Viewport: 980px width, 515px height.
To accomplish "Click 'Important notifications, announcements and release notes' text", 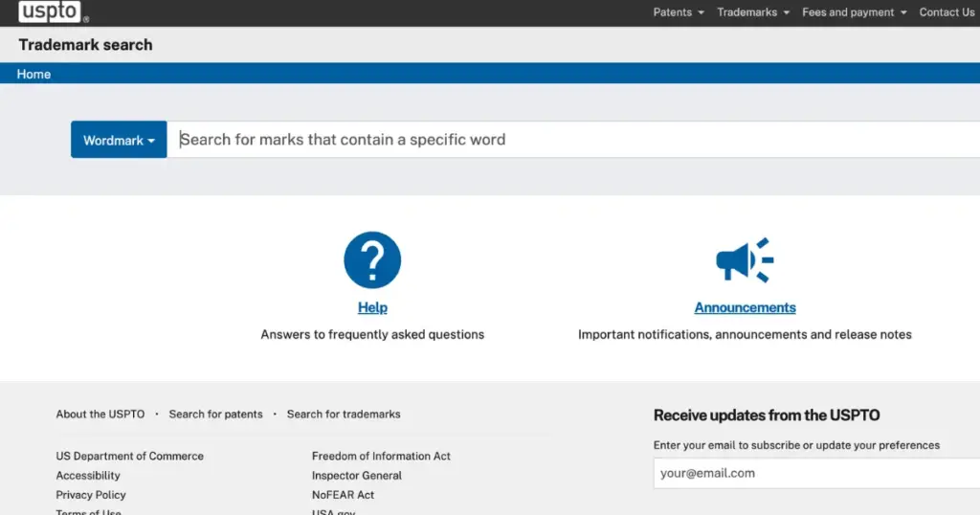I will tap(745, 334).
